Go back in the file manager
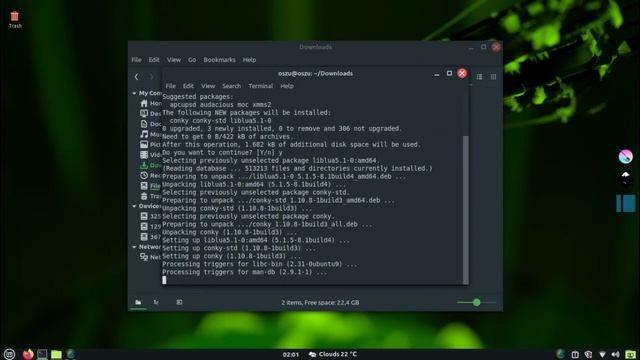The width and height of the screenshot is (640, 360). coord(136,76)
